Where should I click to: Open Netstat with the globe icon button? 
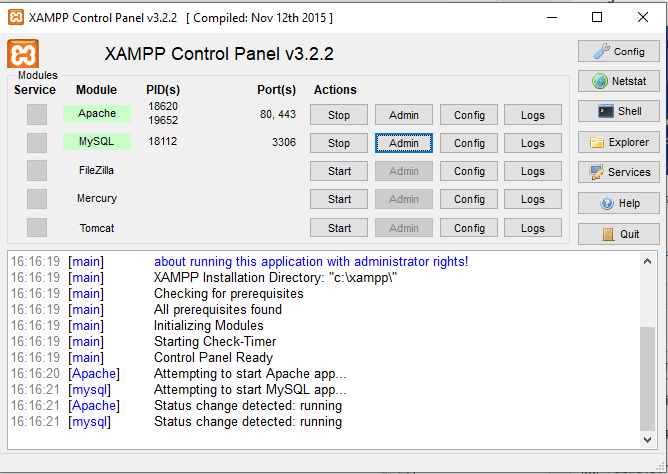(x=619, y=81)
